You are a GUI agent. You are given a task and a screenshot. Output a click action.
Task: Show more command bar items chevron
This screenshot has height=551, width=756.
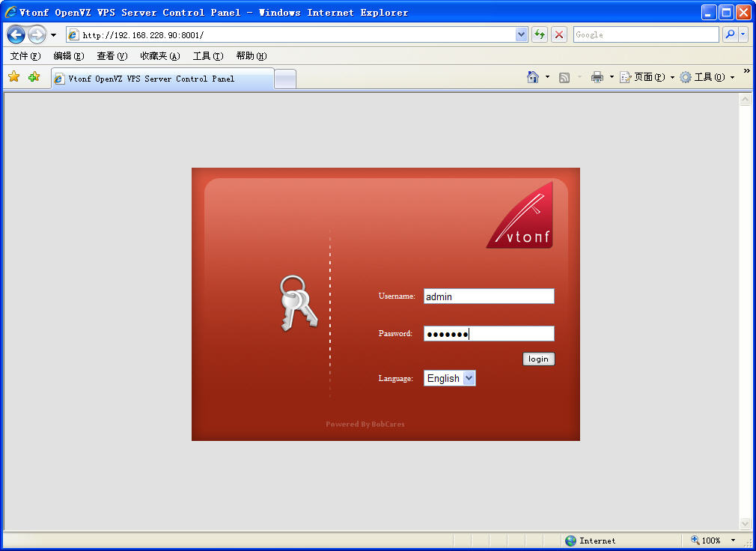pyautogui.click(x=747, y=71)
